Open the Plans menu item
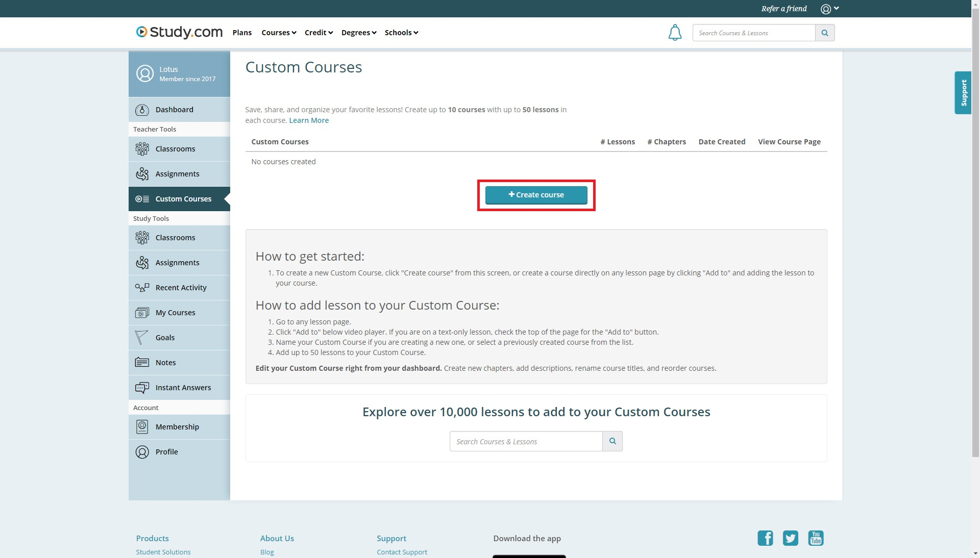Viewport: 980px width, 558px height. (242, 32)
